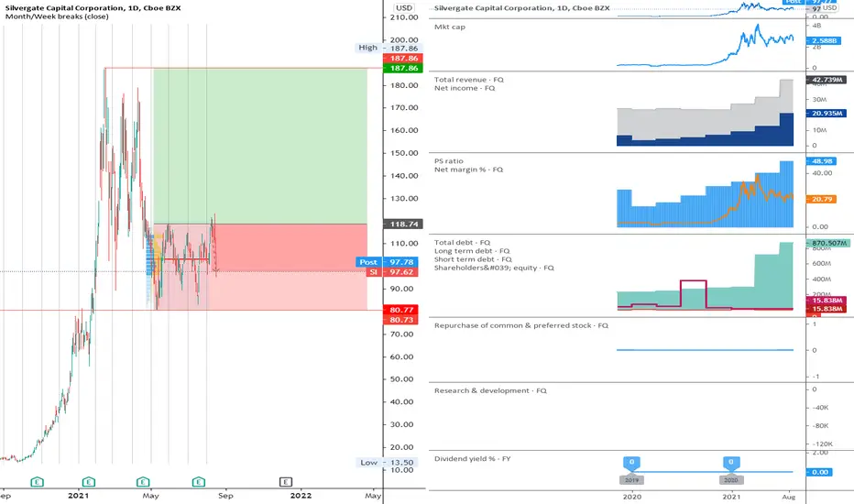The width and height of the screenshot is (854, 504).
Task: Click the High 187.86 price label
Action: tap(388, 48)
